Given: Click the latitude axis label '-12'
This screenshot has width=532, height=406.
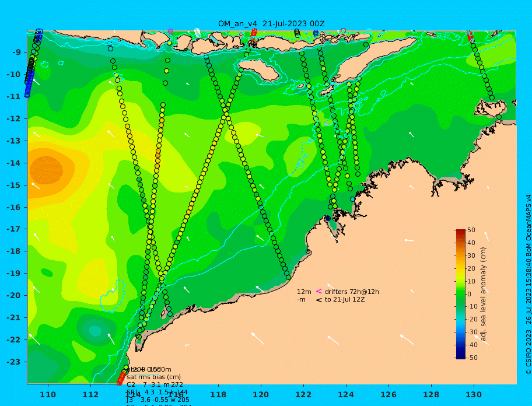Looking at the screenshot, I should point(13,119).
